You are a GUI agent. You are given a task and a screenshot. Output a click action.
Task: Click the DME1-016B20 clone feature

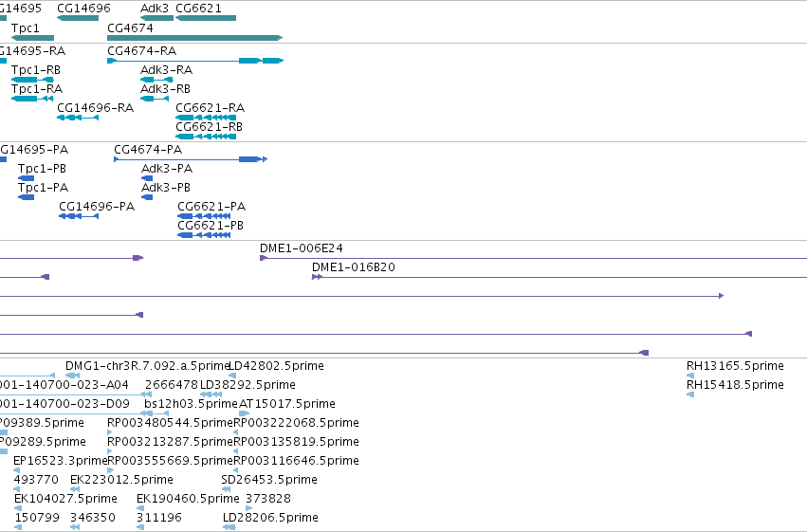click(559, 277)
